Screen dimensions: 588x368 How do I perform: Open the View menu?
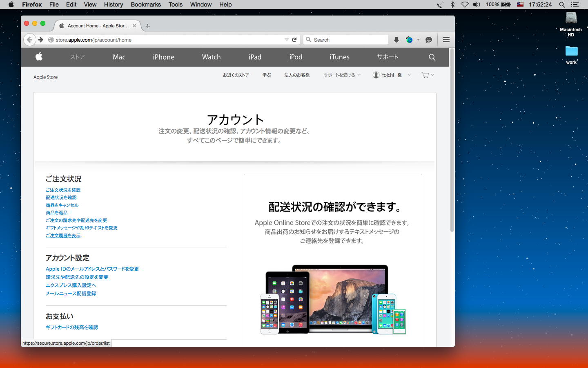90,4
